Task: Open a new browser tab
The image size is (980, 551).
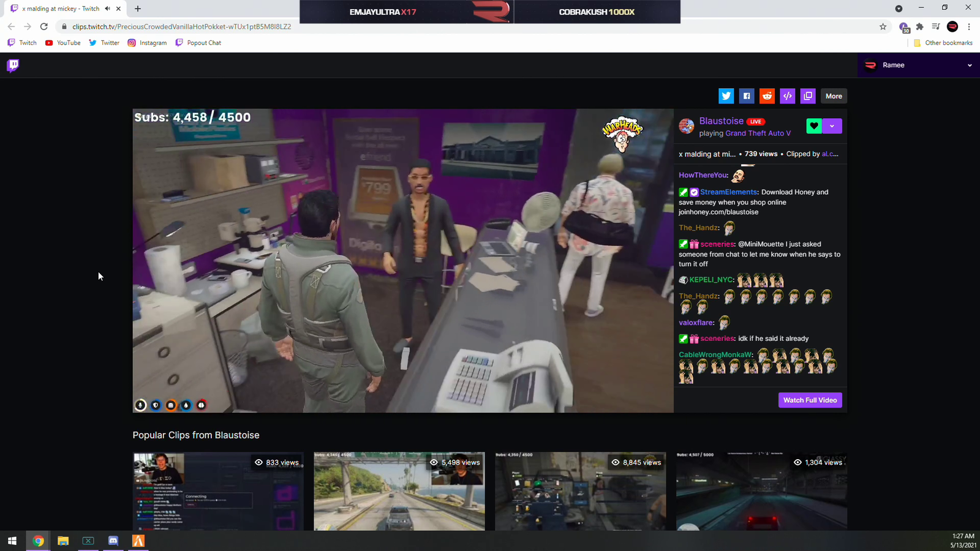Action: coord(138,9)
